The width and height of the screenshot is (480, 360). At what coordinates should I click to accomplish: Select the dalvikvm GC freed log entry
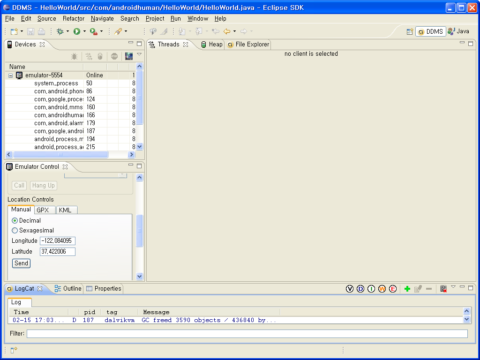pos(236,320)
